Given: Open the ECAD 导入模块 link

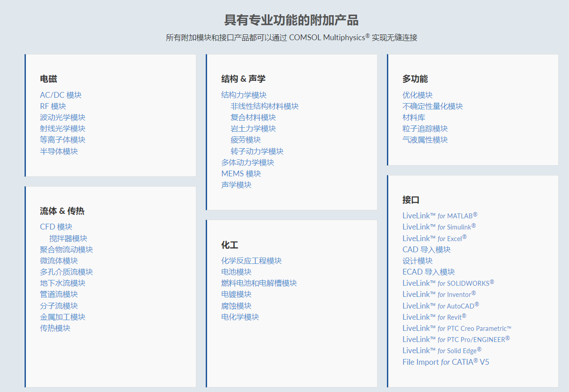Looking at the screenshot, I should coord(429,272).
